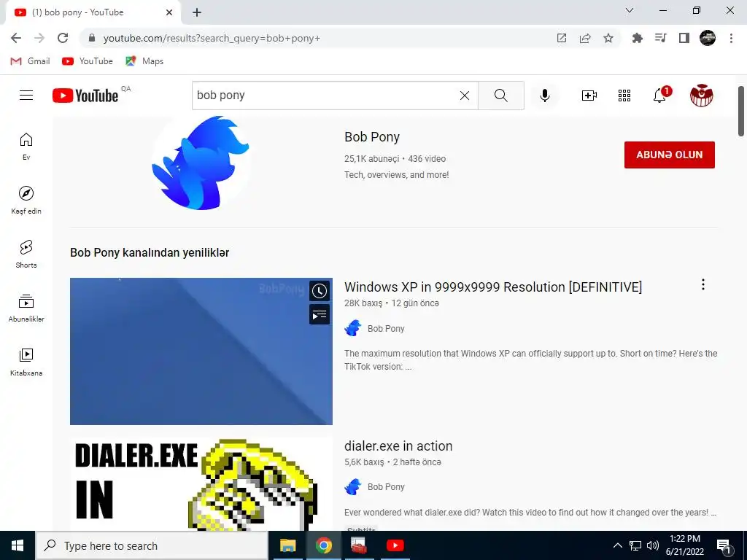The height and width of the screenshot is (560, 747).
Task: Open Windows Start menu
Action: [18, 545]
